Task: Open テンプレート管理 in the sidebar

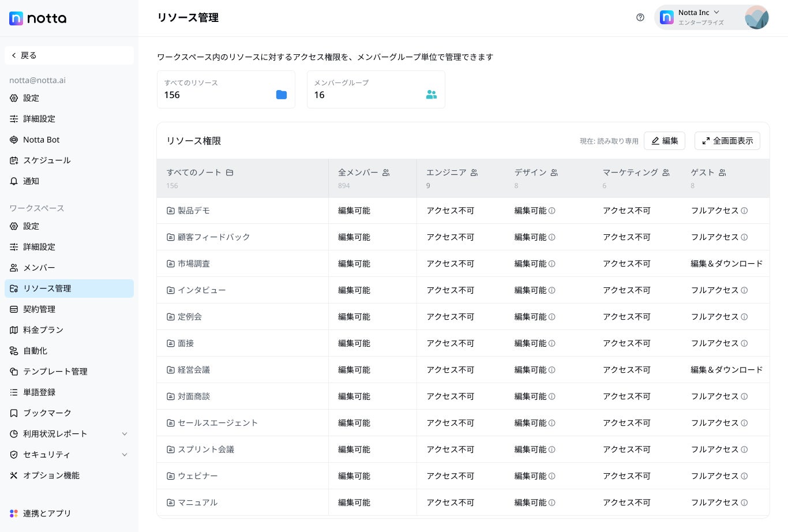Action: (69, 372)
